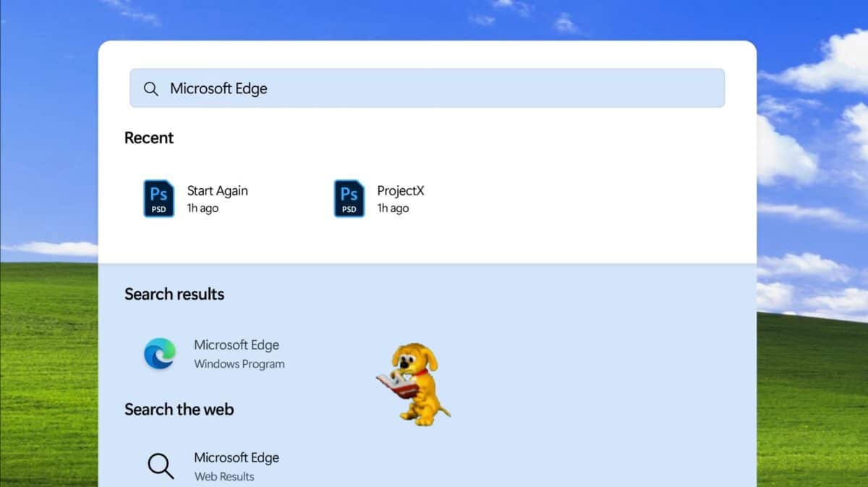Click the 1h ago timestamp under Start Again
The image size is (868, 487).
[x=202, y=208]
